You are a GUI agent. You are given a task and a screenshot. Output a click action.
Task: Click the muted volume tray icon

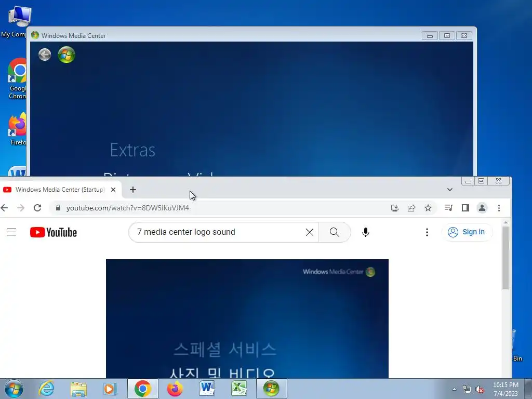click(480, 390)
